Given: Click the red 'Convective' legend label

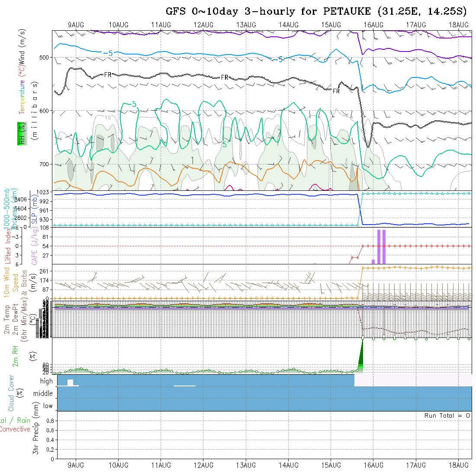Looking at the screenshot, I should 15,429.
